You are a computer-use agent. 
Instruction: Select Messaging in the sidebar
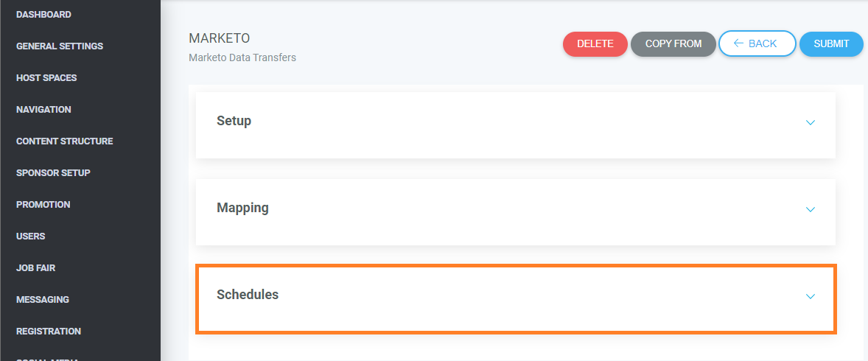(x=43, y=300)
